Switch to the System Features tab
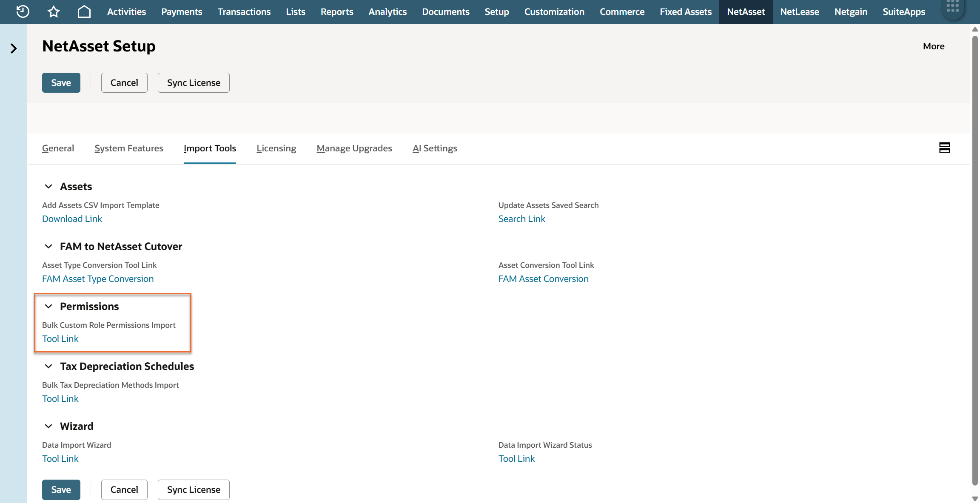The width and height of the screenshot is (980, 503). [129, 148]
